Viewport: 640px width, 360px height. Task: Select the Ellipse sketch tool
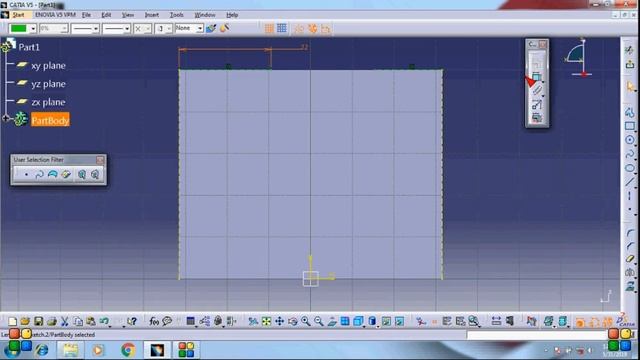pos(629,168)
